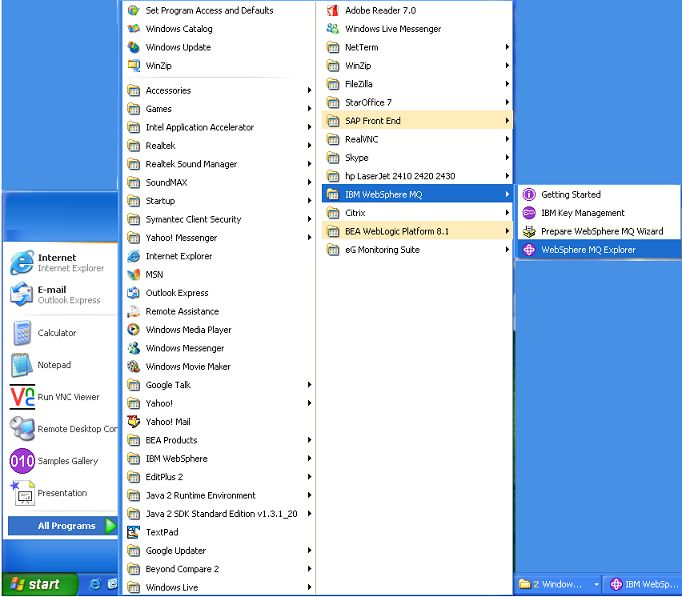Click the Calculator icon in Start menu
Image resolution: width=682 pixels, height=597 pixels.
pos(22,333)
